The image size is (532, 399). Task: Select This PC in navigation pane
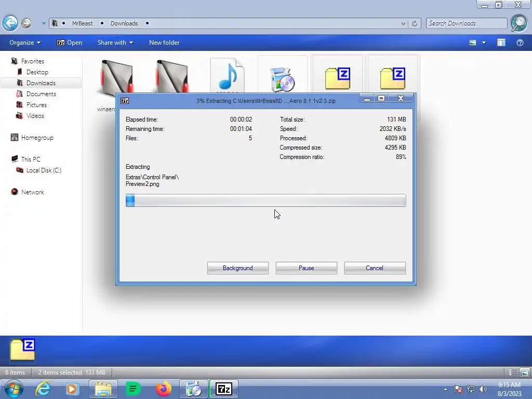tap(30, 159)
